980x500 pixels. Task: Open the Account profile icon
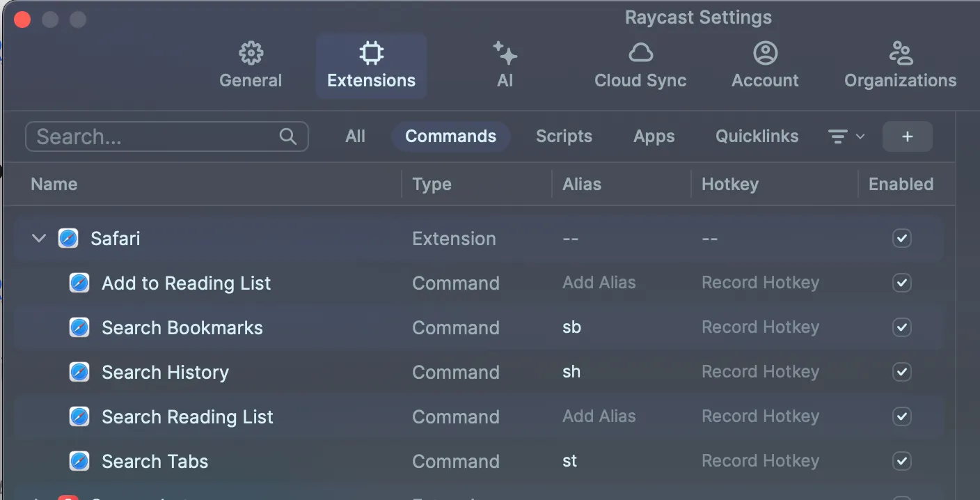(765, 53)
